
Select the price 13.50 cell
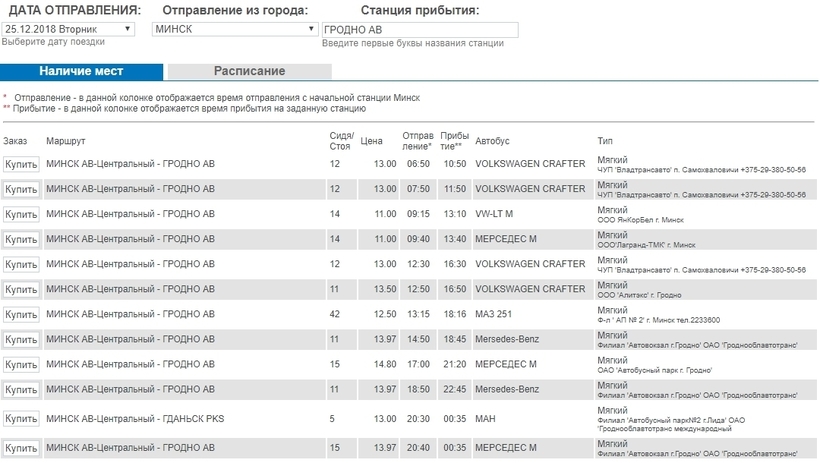[x=385, y=289]
